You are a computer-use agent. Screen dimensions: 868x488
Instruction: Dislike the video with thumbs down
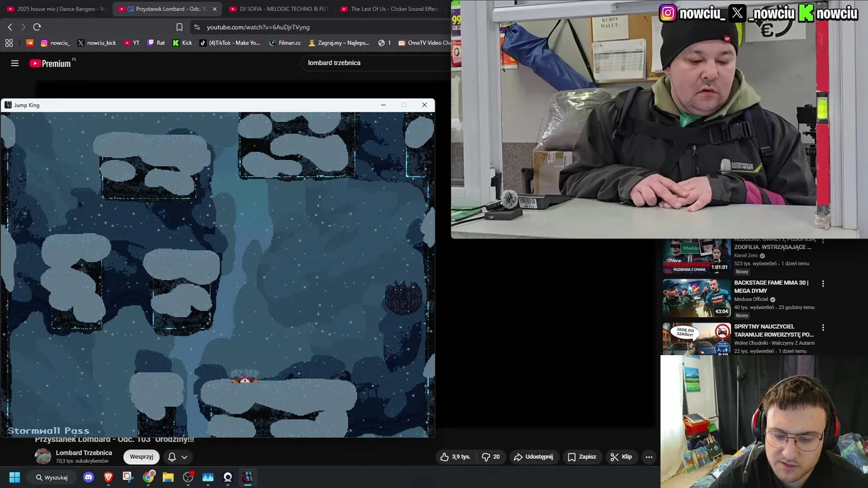tap(491, 457)
